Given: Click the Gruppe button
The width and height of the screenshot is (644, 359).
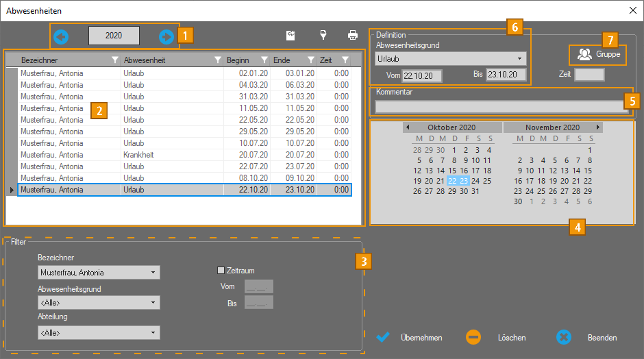Looking at the screenshot, I should tap(598, 54).
